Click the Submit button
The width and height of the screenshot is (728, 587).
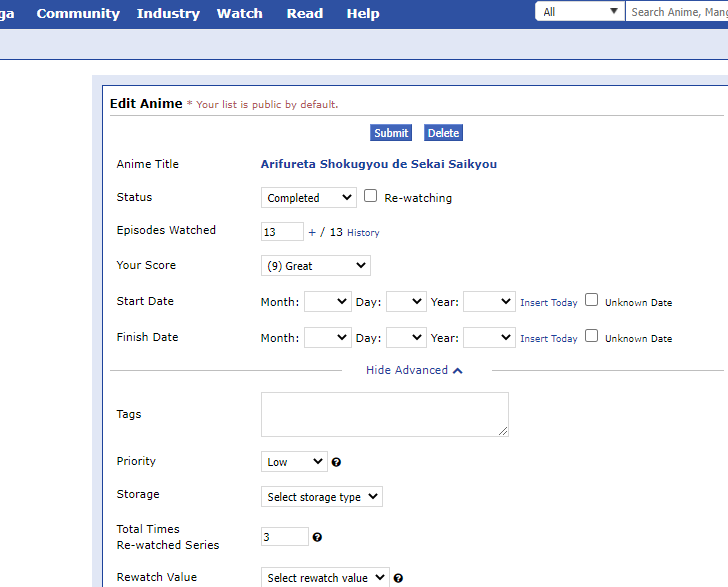tap(391, 133)
